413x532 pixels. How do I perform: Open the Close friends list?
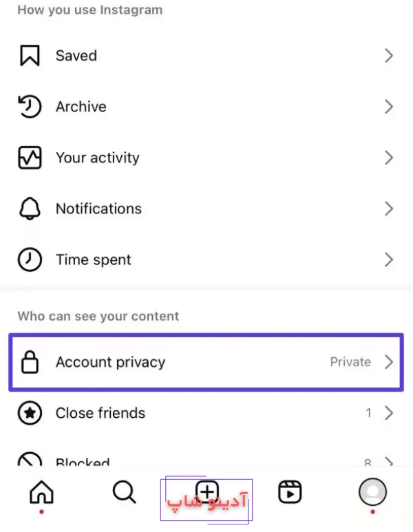tap(100, 413)
